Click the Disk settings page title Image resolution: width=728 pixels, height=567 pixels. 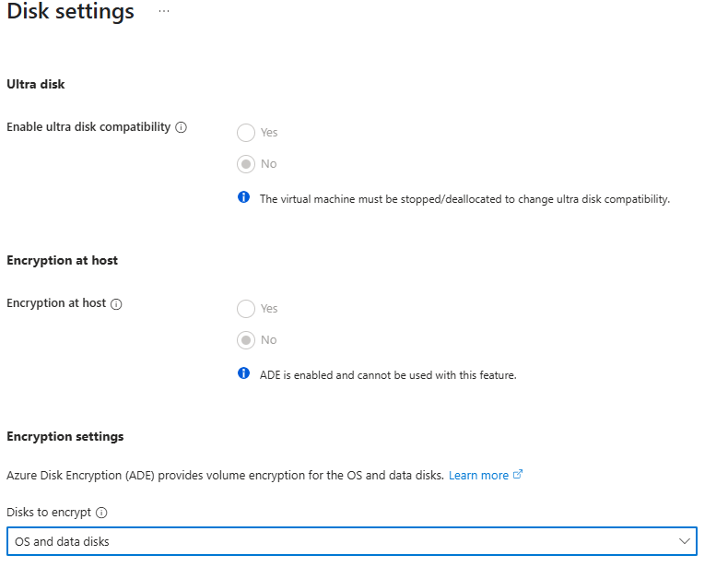tap(71, 11)
